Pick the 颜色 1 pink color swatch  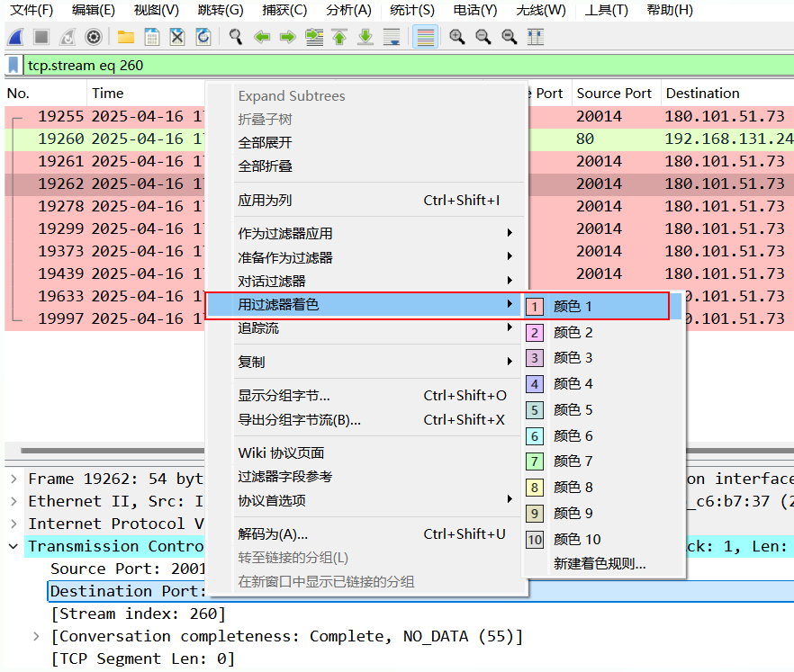(x=534, y=307)
